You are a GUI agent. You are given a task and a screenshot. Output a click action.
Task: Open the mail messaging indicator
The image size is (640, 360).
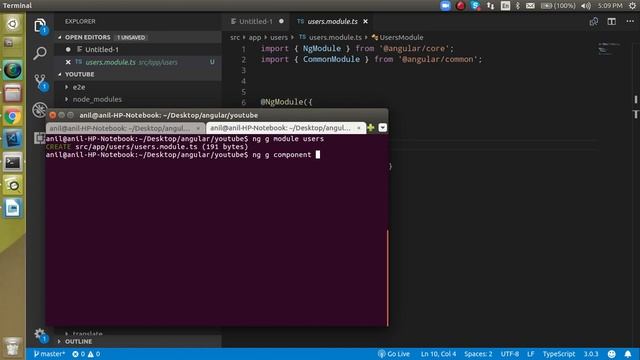click(530, 6)
